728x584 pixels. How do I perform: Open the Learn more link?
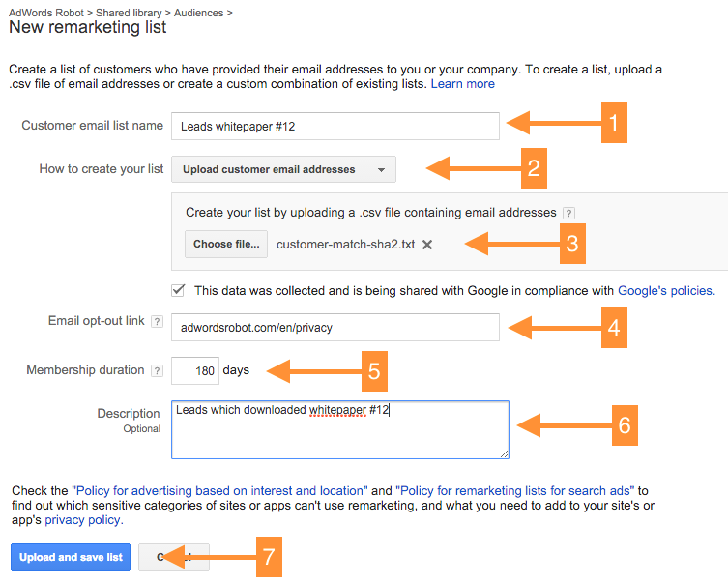[462, 84]
